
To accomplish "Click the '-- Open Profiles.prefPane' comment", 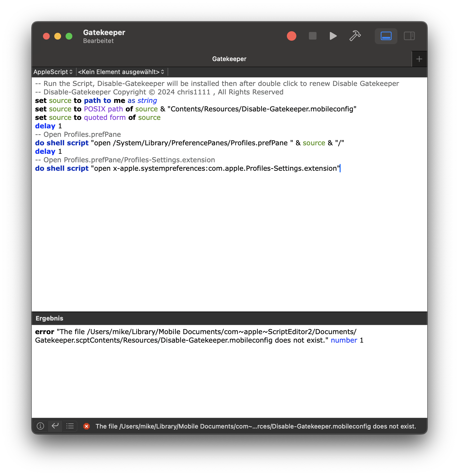I will coord(78,135).
